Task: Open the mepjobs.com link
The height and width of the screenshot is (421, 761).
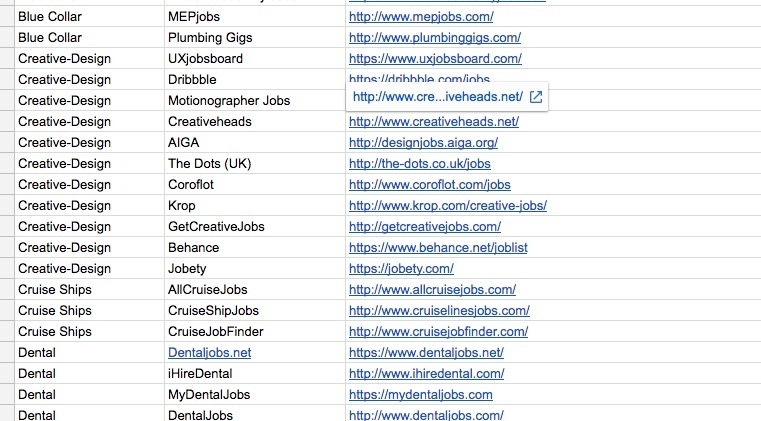Action: point(421,17)
